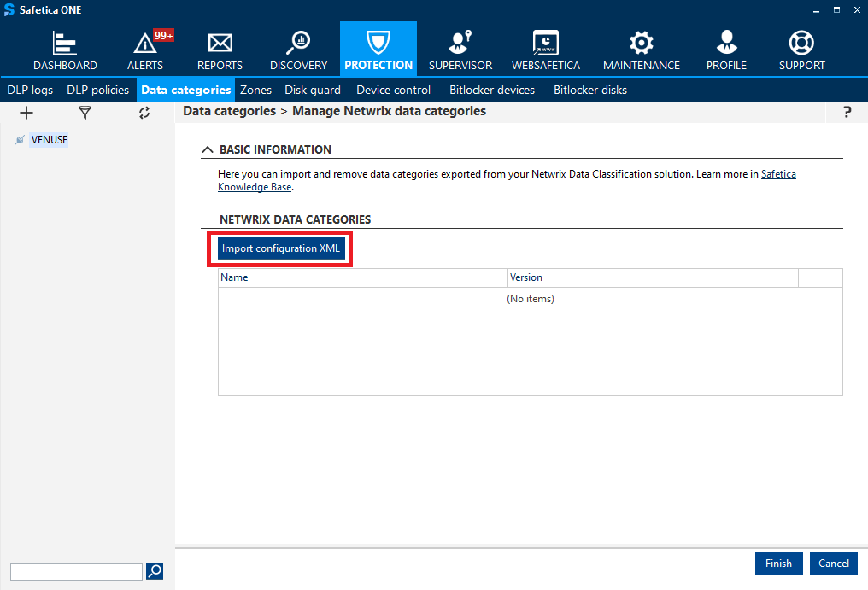Image resolution: width=868 pixels, height=590 pixels.
Task: Open the Support section
Action: click(801, 50)
